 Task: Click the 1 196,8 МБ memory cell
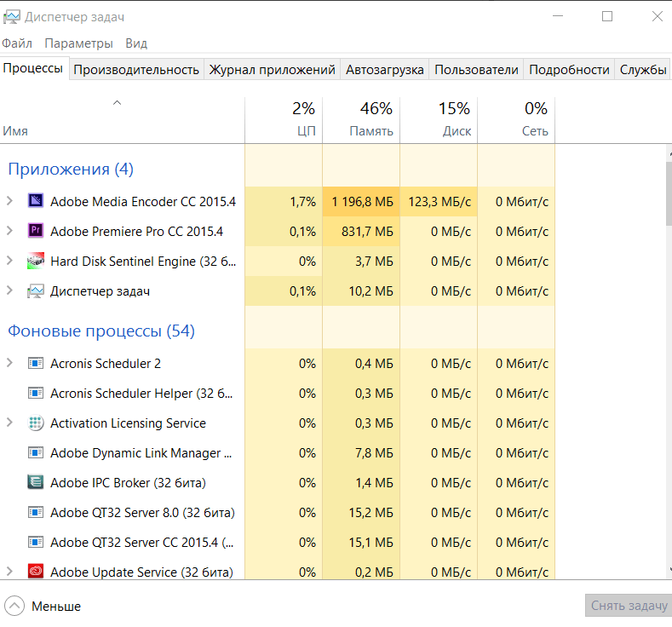click(x=361, y=201)
